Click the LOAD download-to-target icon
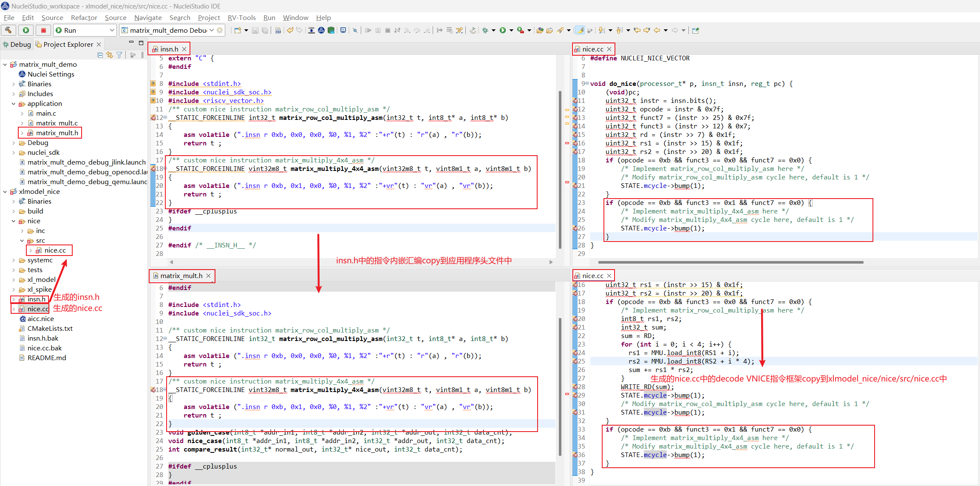This screenshot has height=486, width=980. [x=312, y=30]
